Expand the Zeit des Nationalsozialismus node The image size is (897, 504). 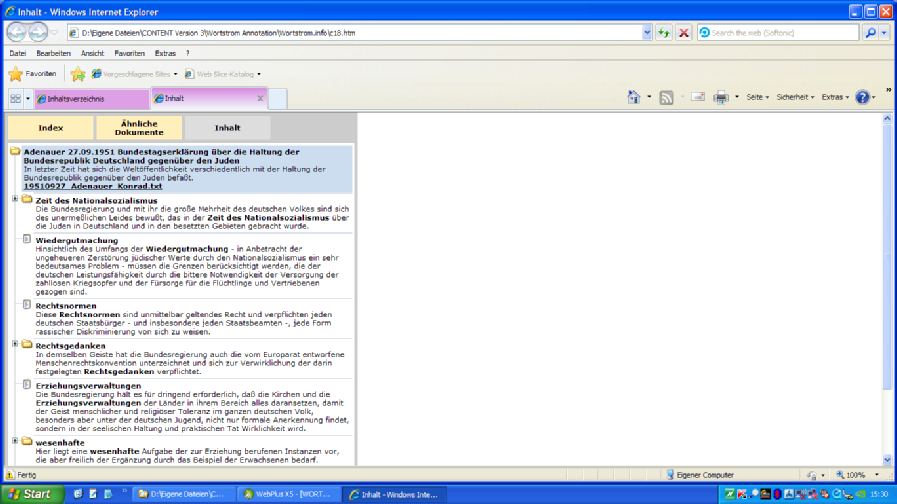[x=15, y=199]
